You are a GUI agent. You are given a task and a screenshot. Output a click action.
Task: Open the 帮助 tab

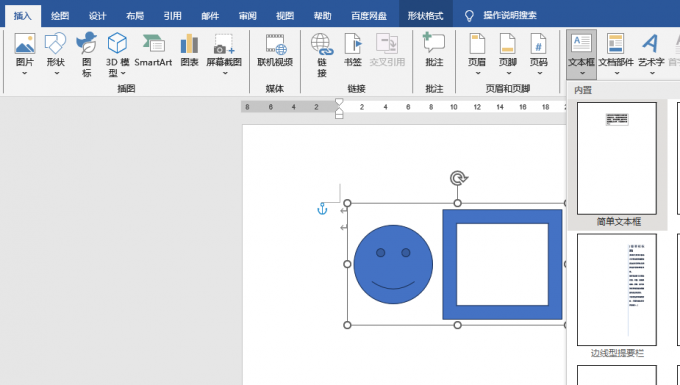(322, 16)
